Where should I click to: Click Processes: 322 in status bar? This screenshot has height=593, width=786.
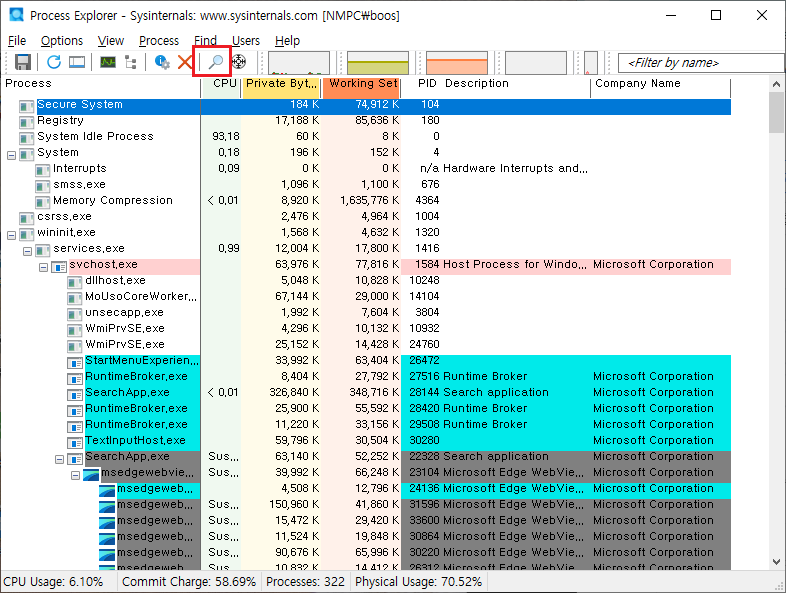(305, 582)
